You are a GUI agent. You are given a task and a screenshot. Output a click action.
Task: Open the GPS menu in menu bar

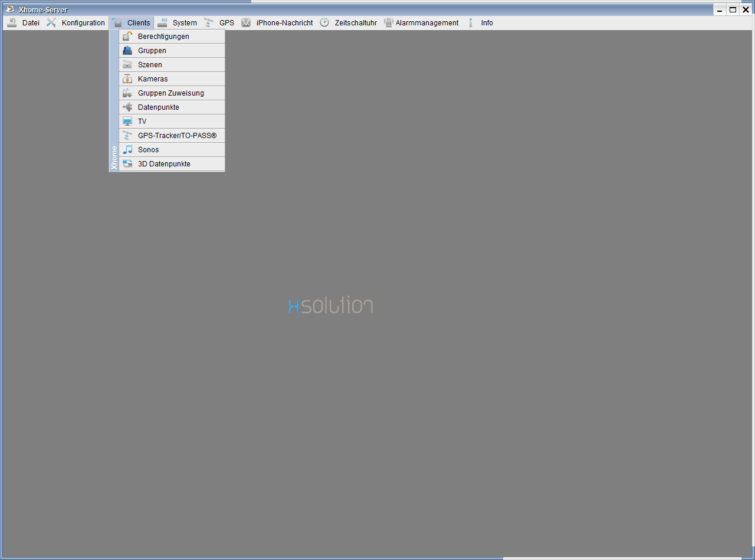pos(226,23)
